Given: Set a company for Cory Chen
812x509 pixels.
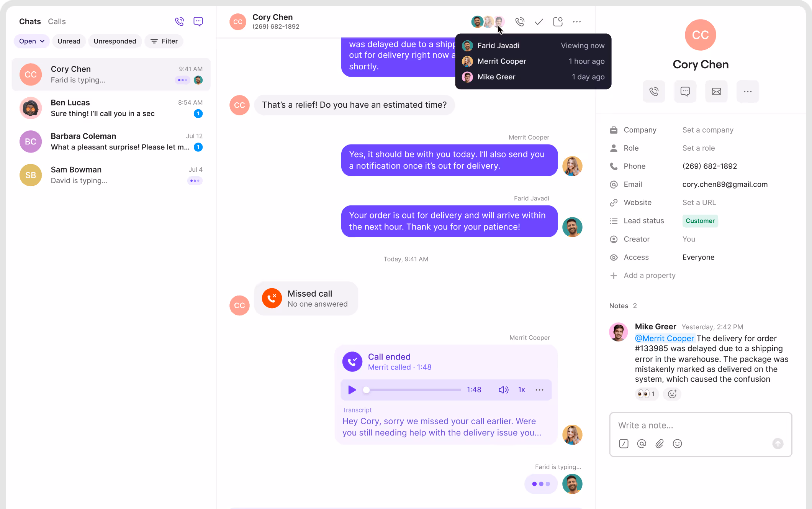Looking at the screenshot, I should pos(708,130).
